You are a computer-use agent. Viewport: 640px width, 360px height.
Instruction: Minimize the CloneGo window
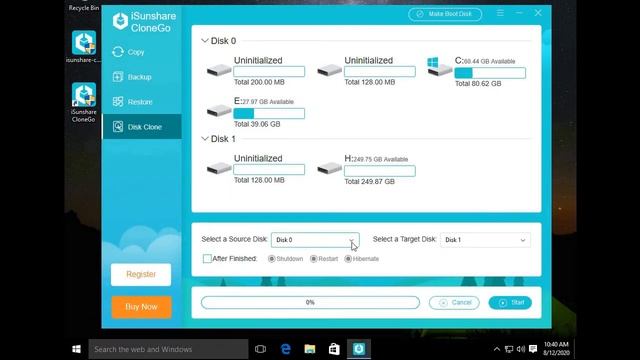click(x=519, y=13)
